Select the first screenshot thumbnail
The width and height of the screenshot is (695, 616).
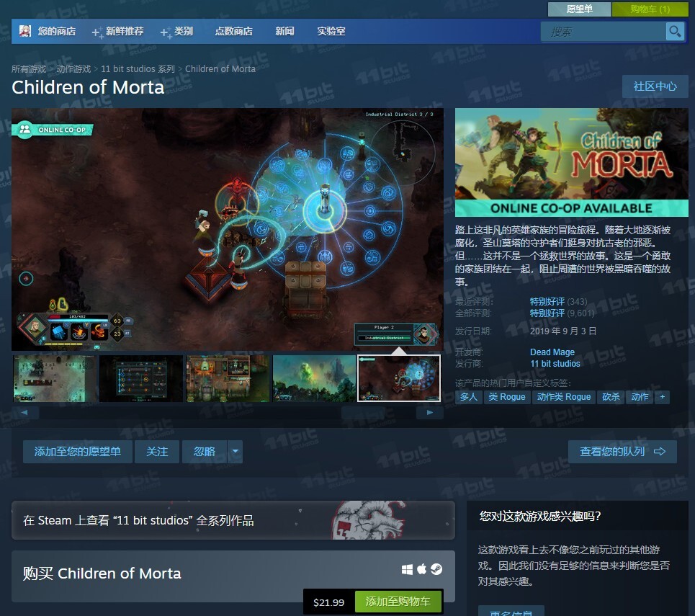coord(54,378)
